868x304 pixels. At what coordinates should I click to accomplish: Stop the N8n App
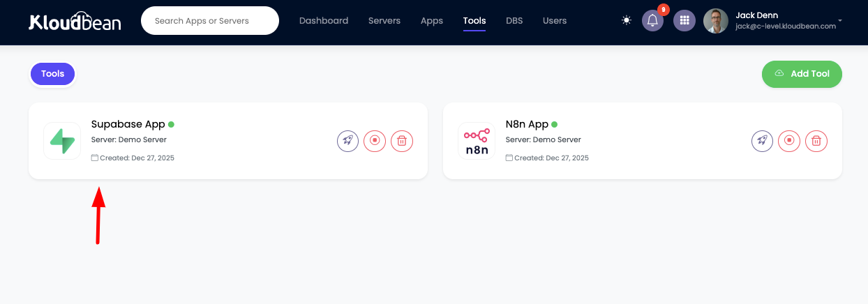tap(789, 141)
